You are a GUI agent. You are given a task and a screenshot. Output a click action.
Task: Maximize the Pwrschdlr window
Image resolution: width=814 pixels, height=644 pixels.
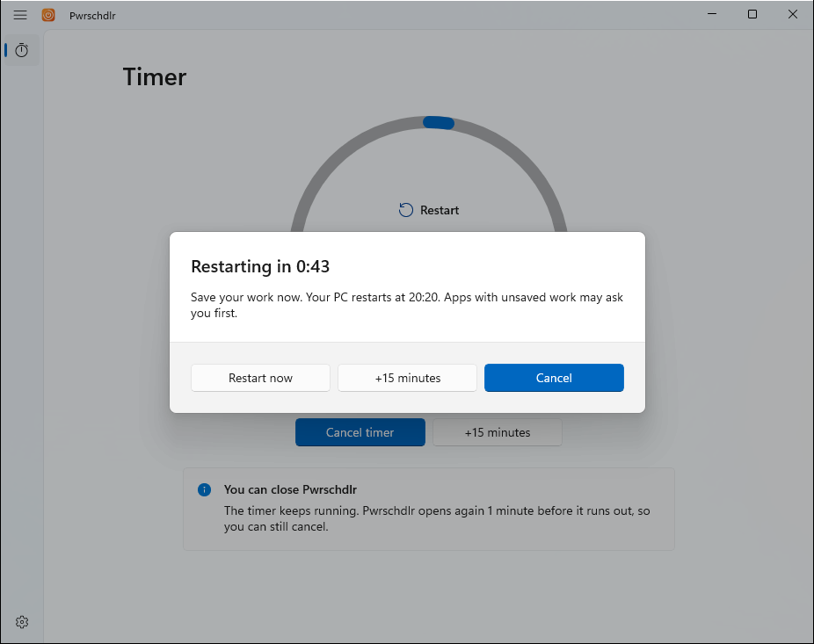[x=752, y=15]
